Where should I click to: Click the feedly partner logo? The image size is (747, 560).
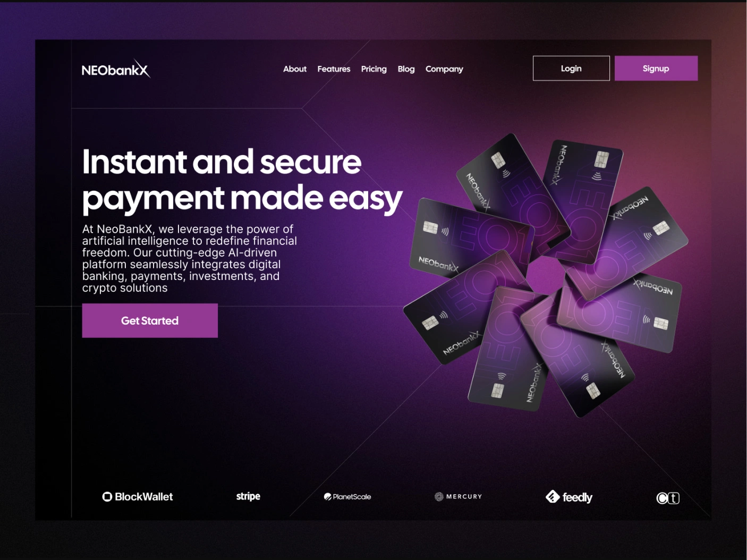(x=569, y=497)
